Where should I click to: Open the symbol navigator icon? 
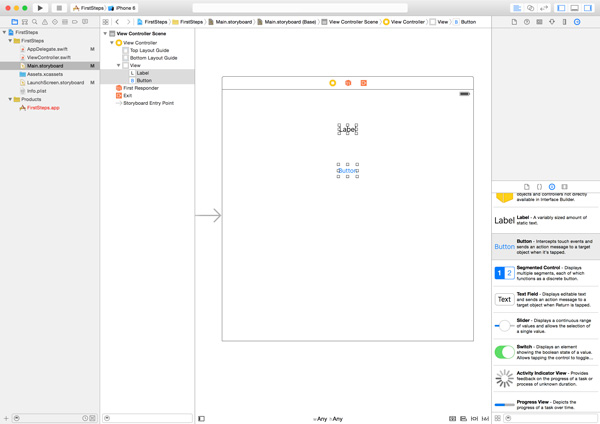pos(25,22)
